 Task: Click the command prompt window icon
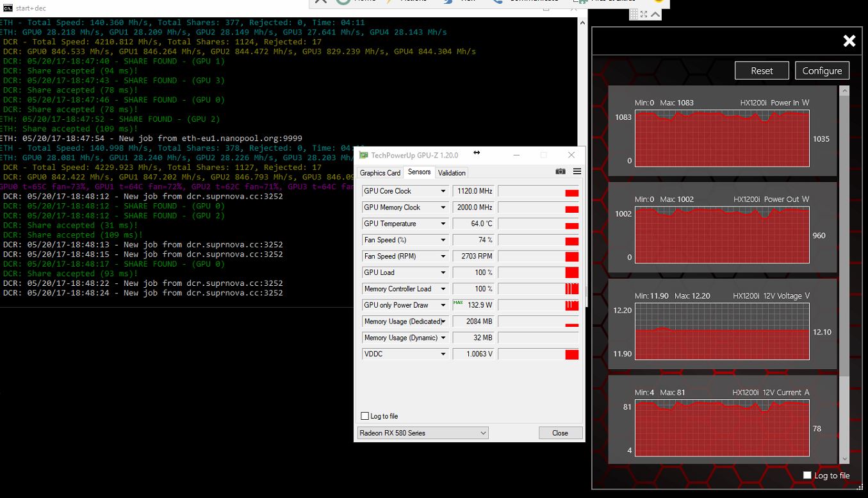coord(7,8)
